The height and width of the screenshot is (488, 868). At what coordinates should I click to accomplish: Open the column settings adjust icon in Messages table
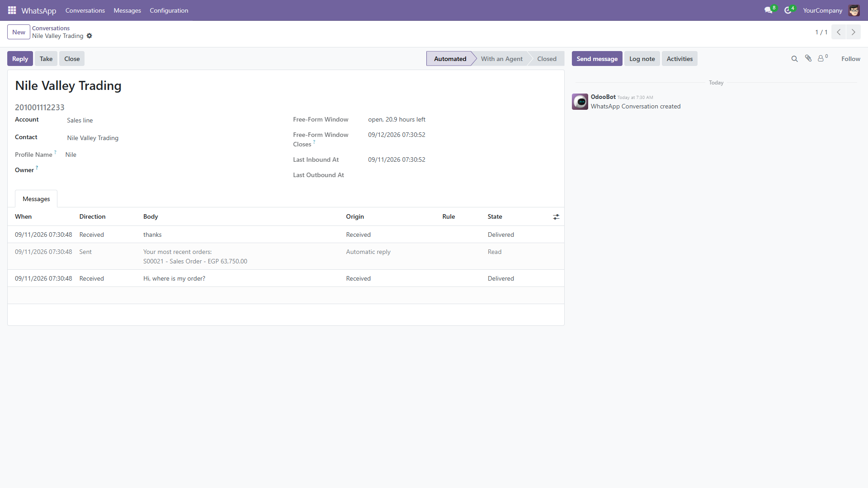click(556, 217)
